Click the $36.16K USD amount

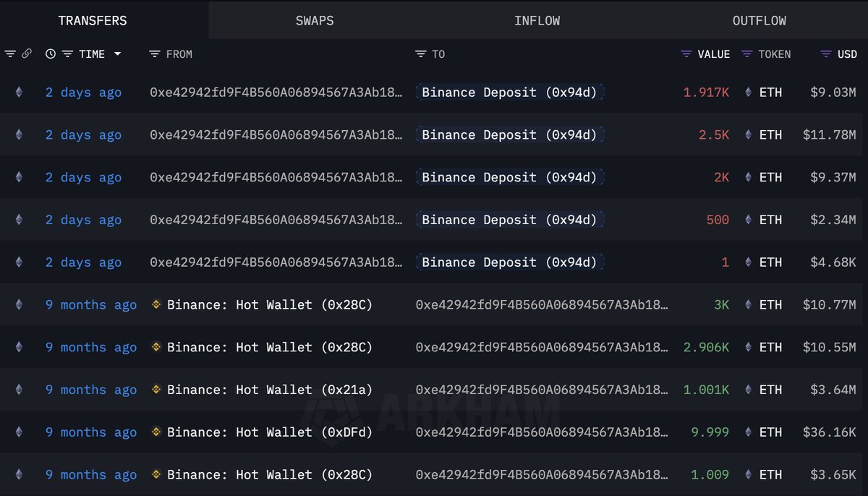click(829, 432)
